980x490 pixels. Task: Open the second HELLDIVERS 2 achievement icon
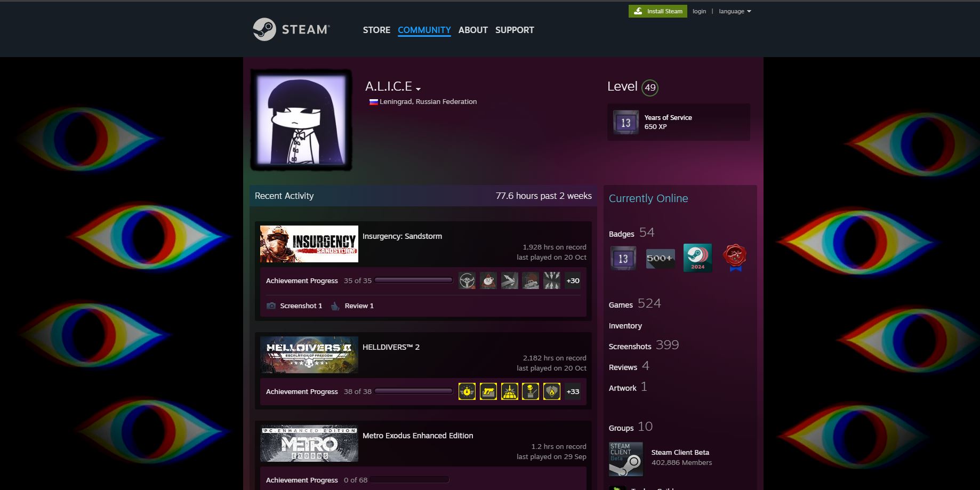(488, 391)
